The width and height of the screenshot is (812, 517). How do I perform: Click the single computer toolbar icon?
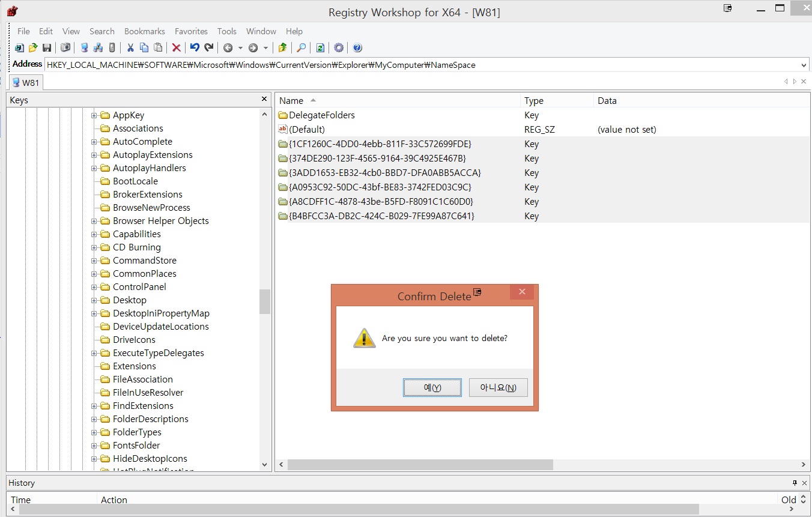pos(84,48)
